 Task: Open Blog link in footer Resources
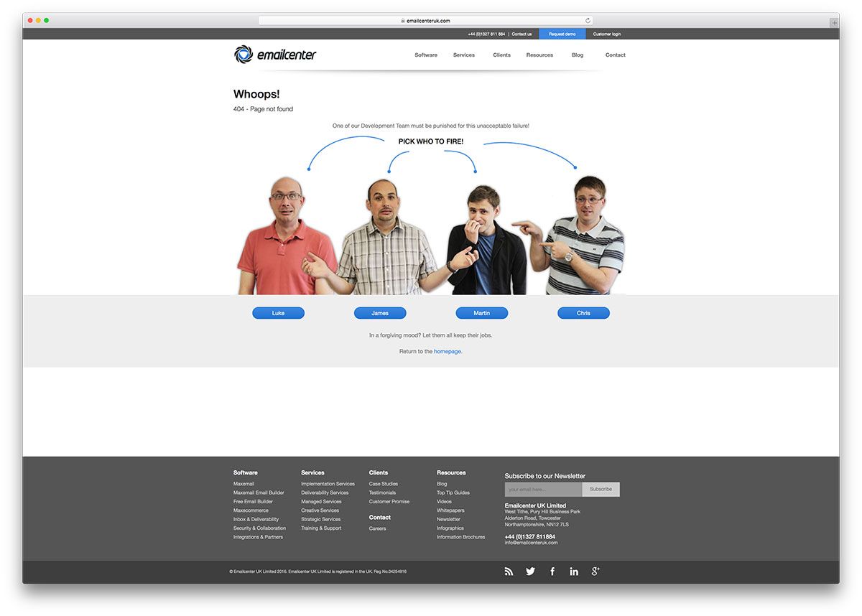(x=442, y=484)
